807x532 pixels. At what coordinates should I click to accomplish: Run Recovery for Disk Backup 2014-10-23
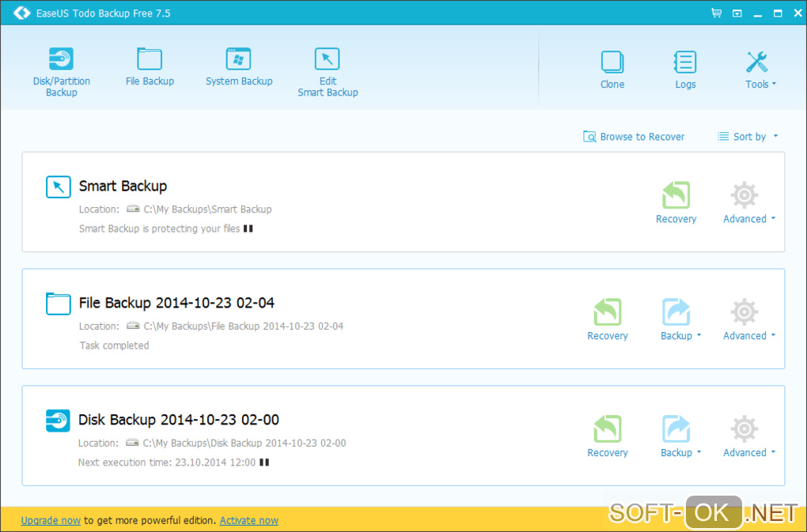pos(608,436)
